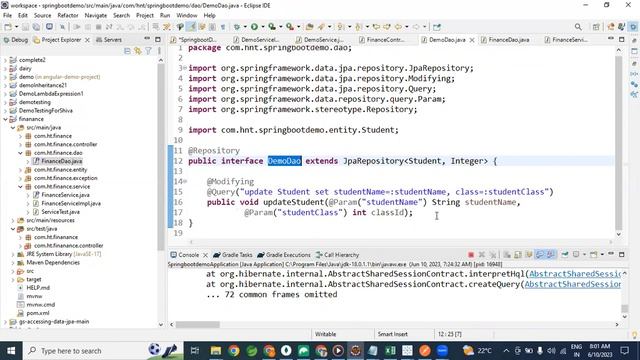Maximize the Console panel

click(x=622, y=255)
